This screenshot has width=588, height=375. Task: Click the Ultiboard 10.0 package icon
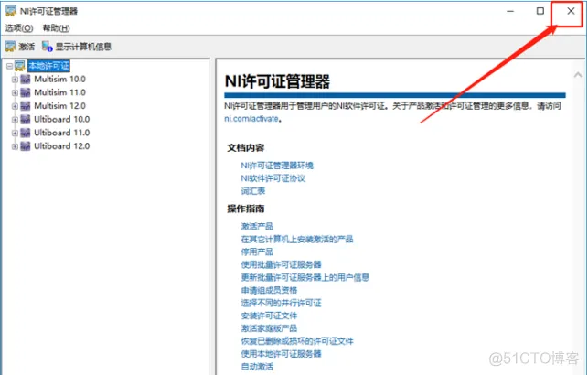(25, 120)
